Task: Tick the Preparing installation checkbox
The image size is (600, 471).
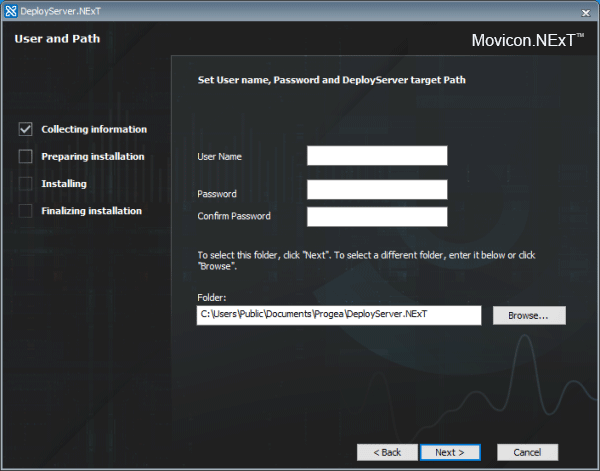Action: click(26, 157)
